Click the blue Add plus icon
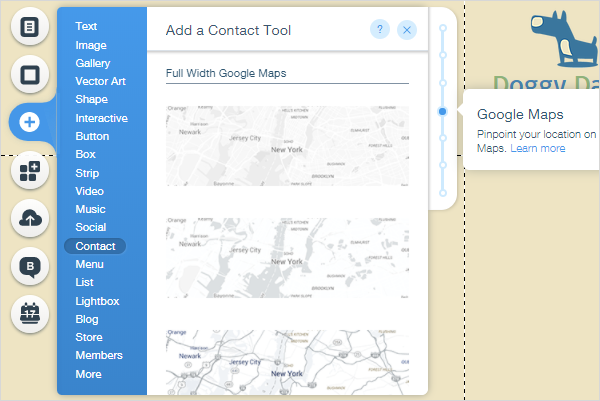Image resolution: width=600 pixels, height=401 pixels. coord(30,122)
